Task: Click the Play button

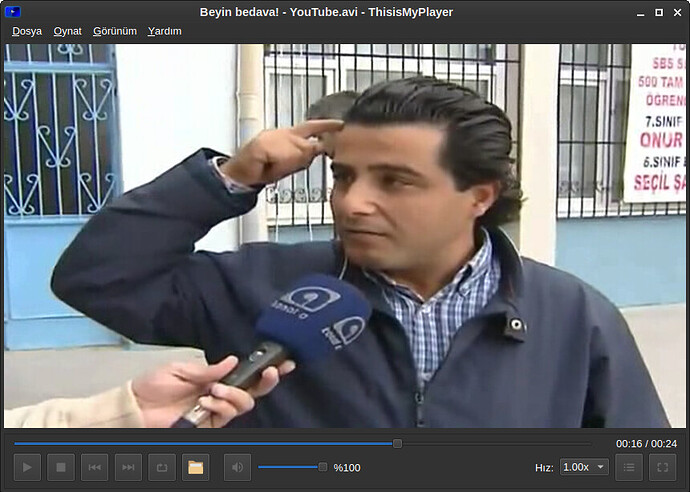Action: (x=27, y=467)
